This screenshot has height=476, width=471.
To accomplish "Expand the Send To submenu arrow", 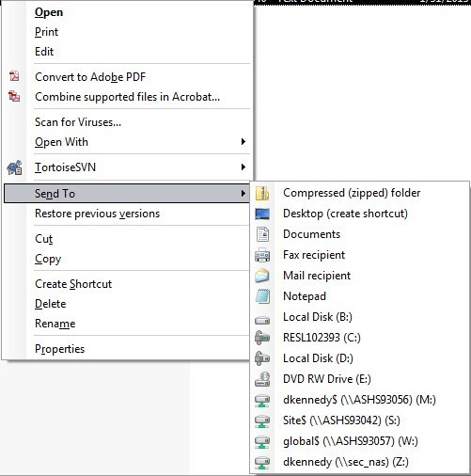I will tap(243, 193).
